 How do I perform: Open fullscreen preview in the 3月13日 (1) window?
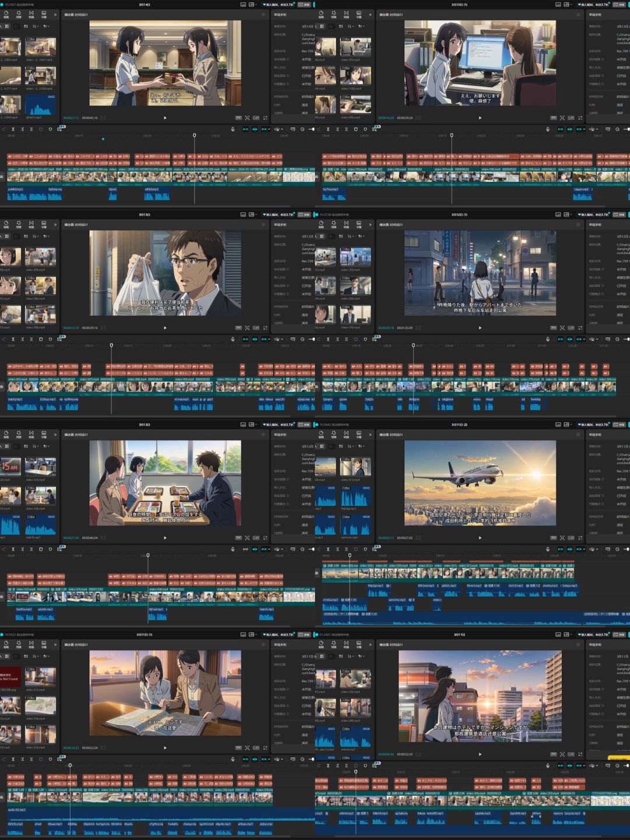(580, 117)
